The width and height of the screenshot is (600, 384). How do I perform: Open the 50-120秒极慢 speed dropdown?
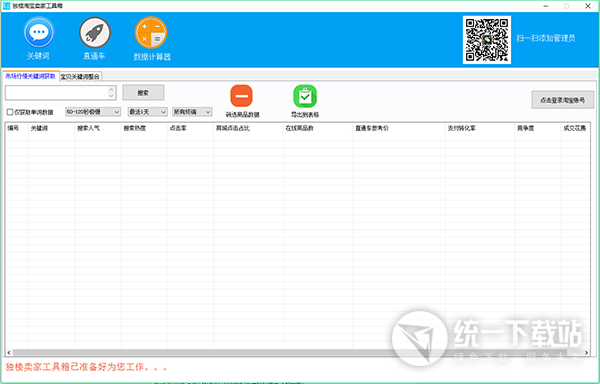tap(93, 112)
